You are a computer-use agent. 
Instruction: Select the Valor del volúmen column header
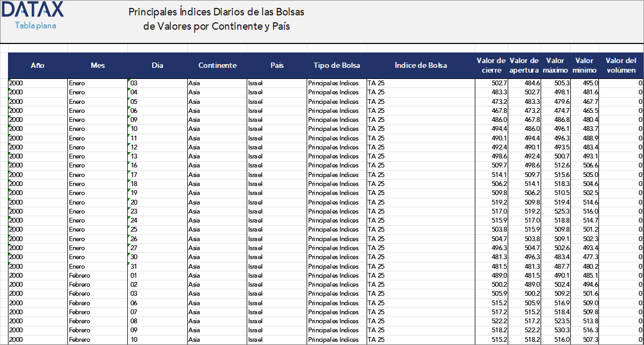621,65
